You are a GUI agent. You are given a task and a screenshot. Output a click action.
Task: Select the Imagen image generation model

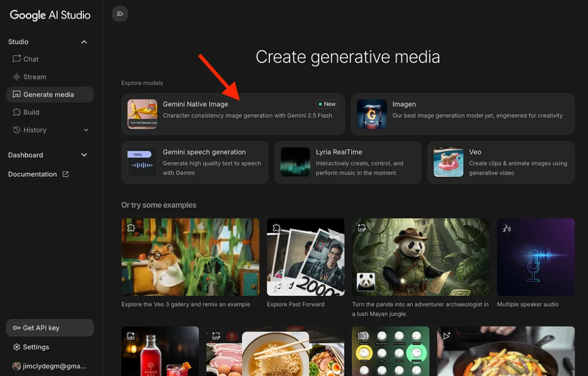pyautogui.click(x=462, y=114)
